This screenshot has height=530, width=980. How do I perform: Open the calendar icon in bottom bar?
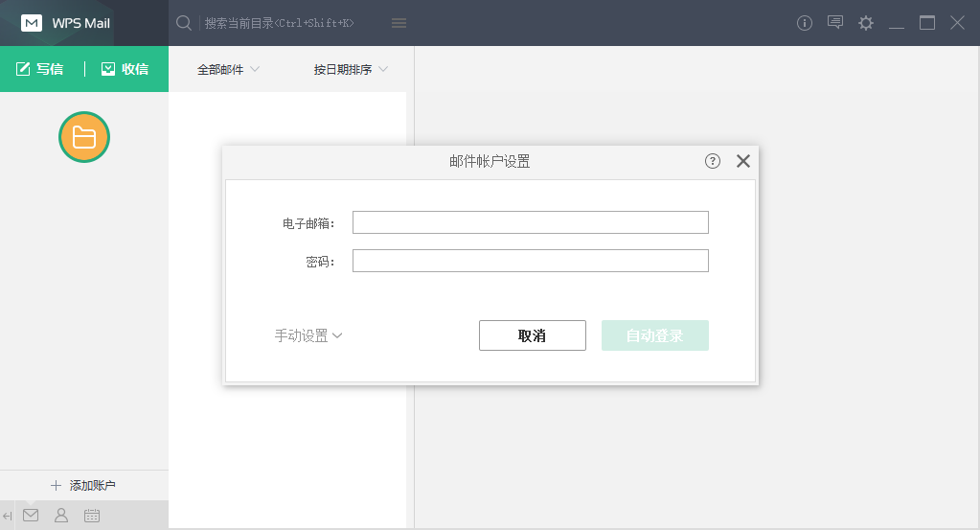pyautogui.click(x=92, y=516)
